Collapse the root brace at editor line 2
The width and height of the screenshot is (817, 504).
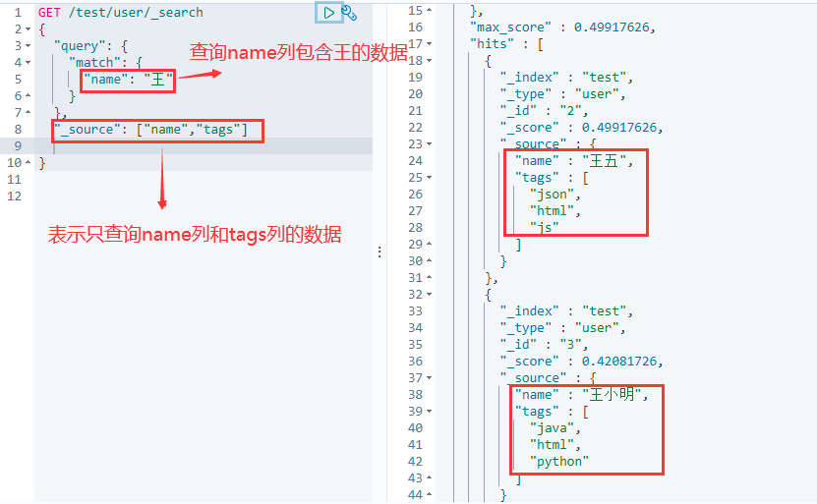(30, 29)
